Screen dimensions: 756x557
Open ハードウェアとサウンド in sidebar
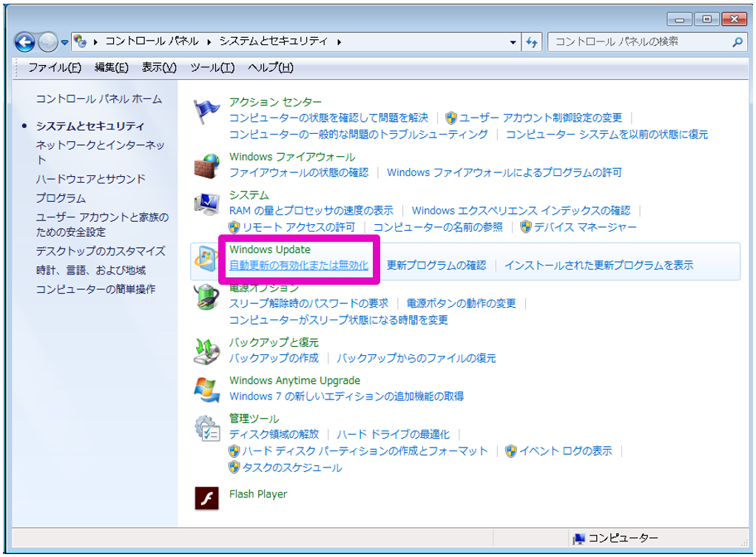point(91,179)
